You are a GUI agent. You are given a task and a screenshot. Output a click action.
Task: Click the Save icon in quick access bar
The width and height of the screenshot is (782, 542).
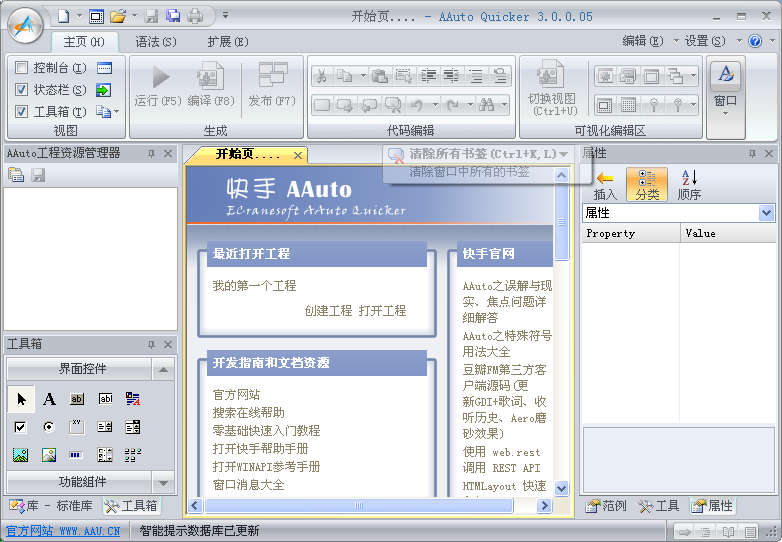[151, 17]
